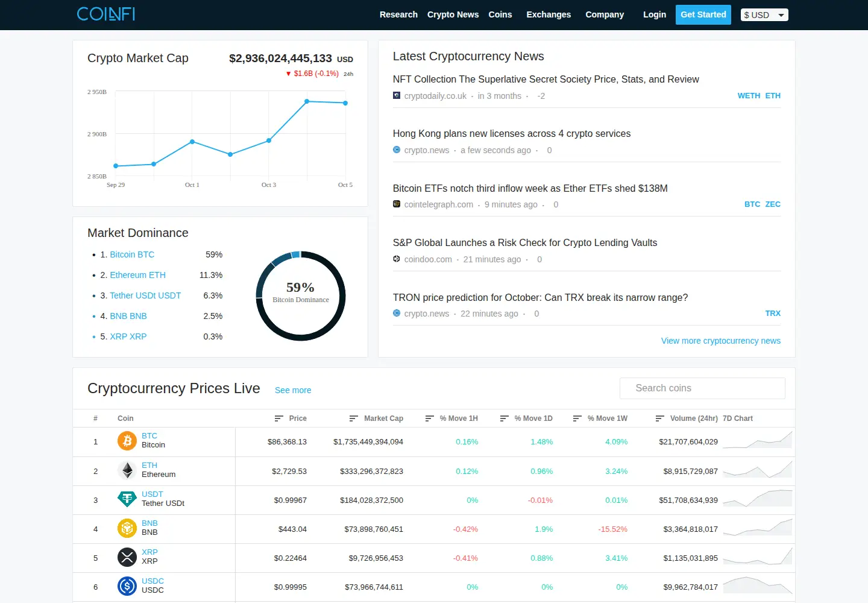Open the BNB BNB dominance link

[128, 316]
